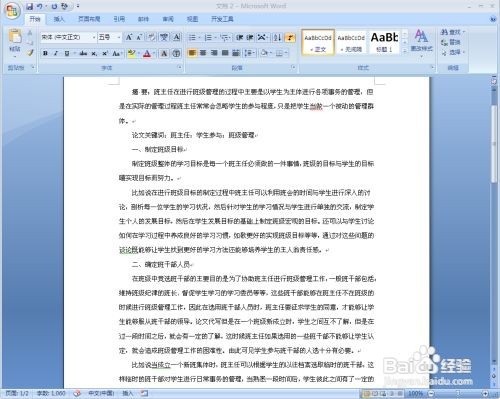Screen dimensions: 500x399
Task: Decrease paragraph indent
Action: click(239, 37)
